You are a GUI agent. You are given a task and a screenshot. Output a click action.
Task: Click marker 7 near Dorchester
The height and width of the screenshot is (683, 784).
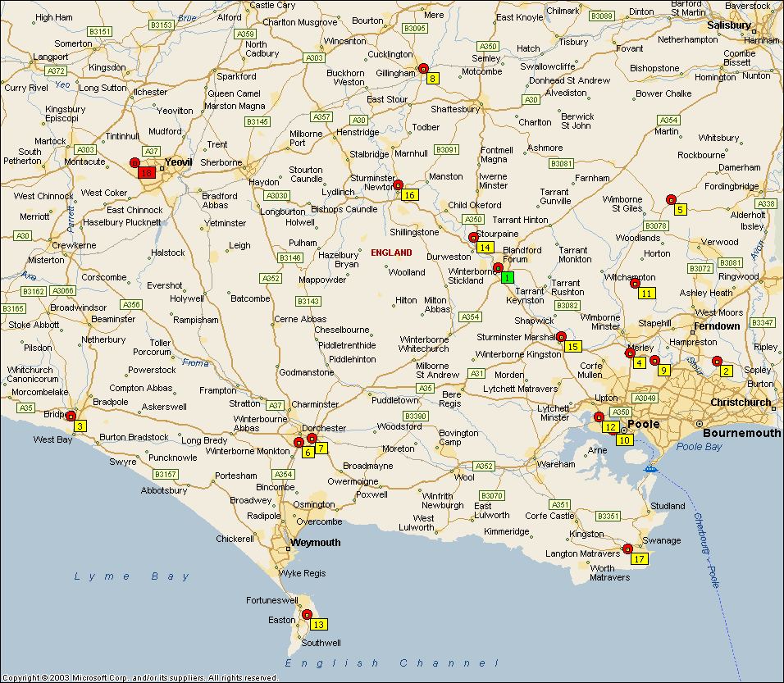coord(321,448)
